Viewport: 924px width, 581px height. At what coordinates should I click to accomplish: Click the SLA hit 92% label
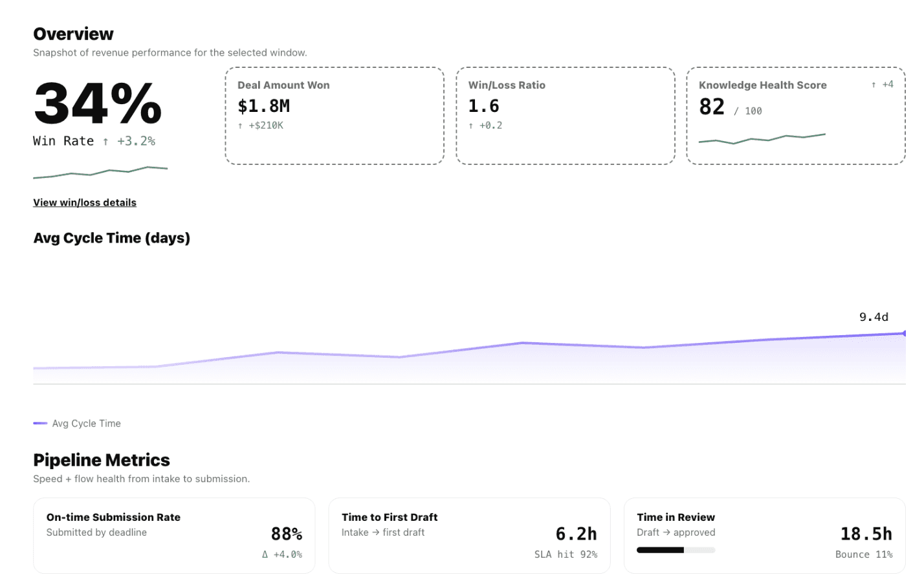tap(566, 554)
